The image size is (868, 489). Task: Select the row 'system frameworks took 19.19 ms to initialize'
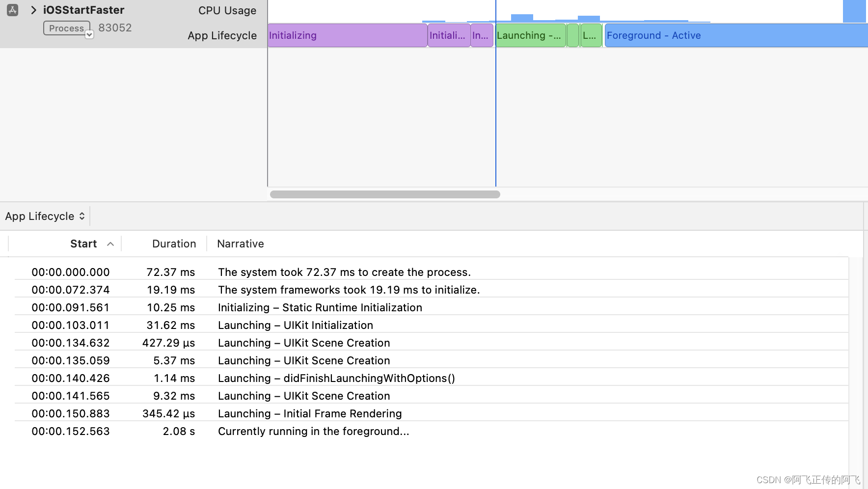[432, 290]
